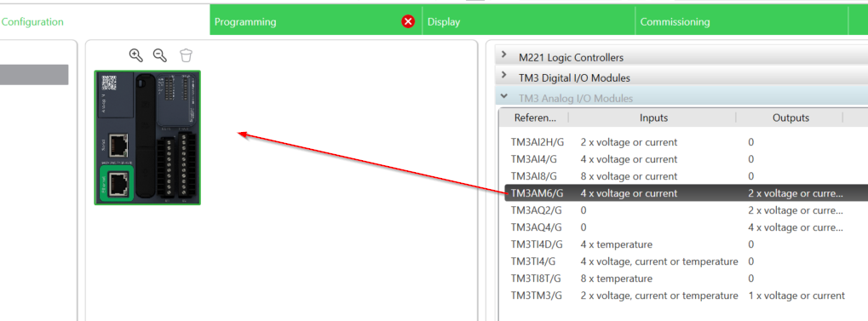Select the M221 controller image

point(147,138)
